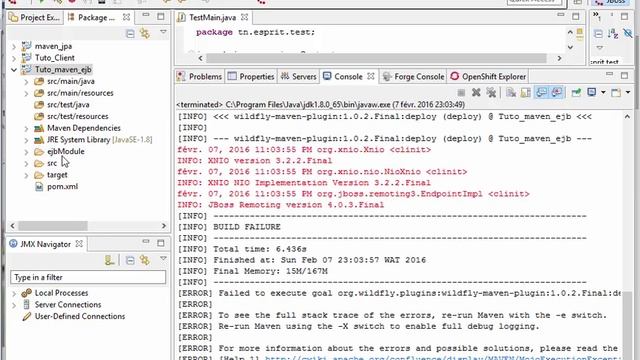The width and height of the screenshot is (640, 360).
Task: Close the Package Explorer tab
Action: click(x=127, y=17)
